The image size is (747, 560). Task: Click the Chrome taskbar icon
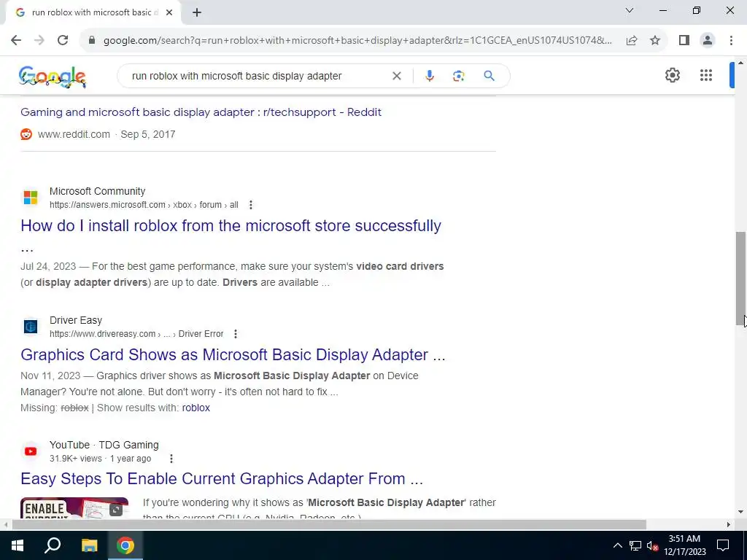coord(125,545)
